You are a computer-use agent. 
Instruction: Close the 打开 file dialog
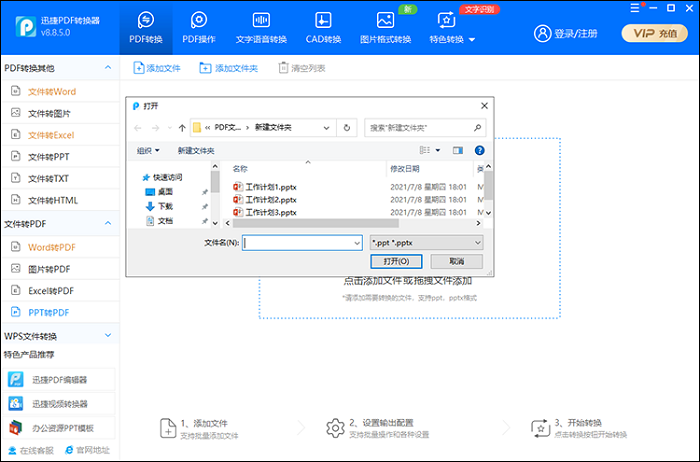(x=484, y=106)
